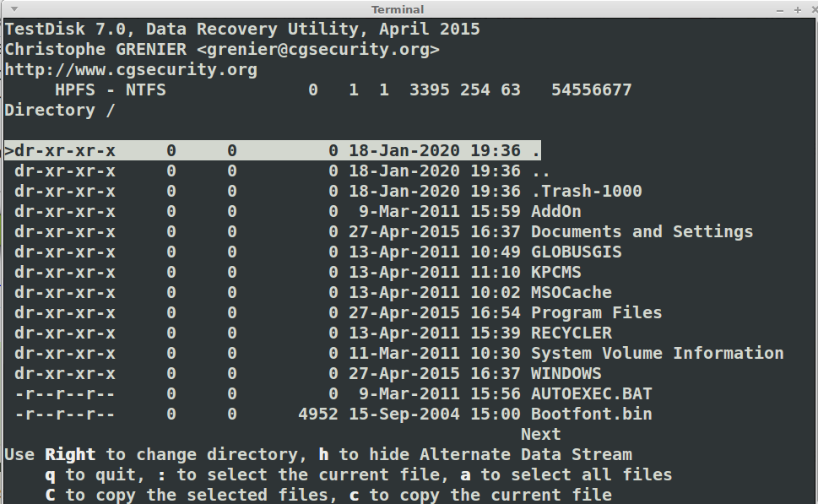Click the "a to select all files" hint
This screenshot has width=818, height=504.
click(x=566, y=474)
